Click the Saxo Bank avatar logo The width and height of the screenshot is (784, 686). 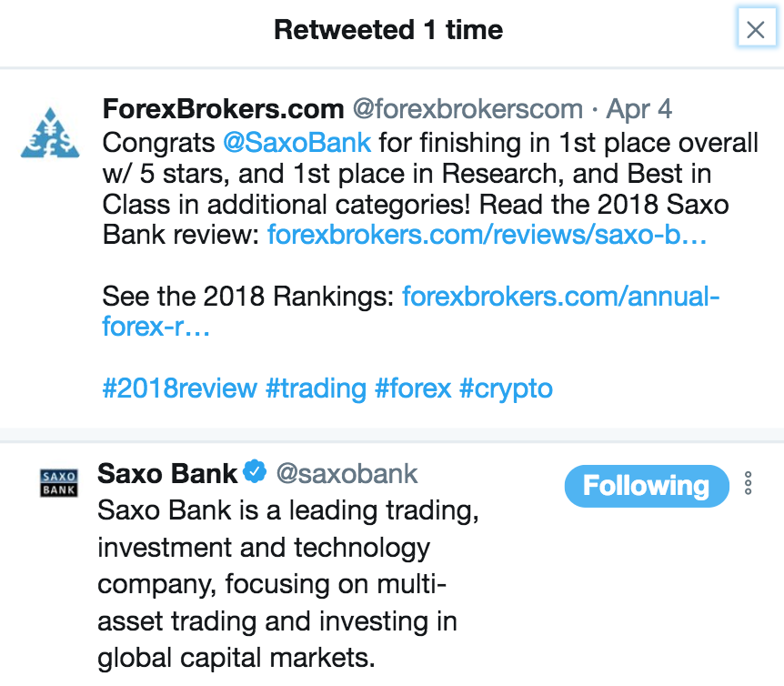click(59, 482)
